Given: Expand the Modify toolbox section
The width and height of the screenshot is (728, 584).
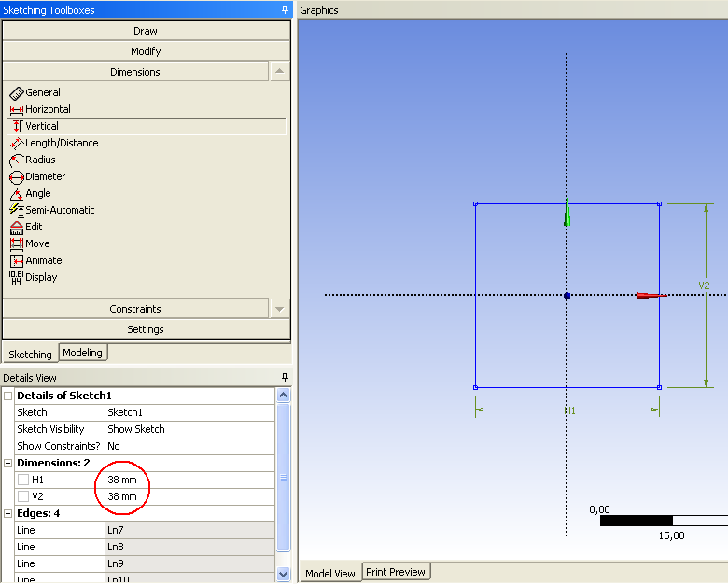Looking at the screenshot, I should click(146, 51).
